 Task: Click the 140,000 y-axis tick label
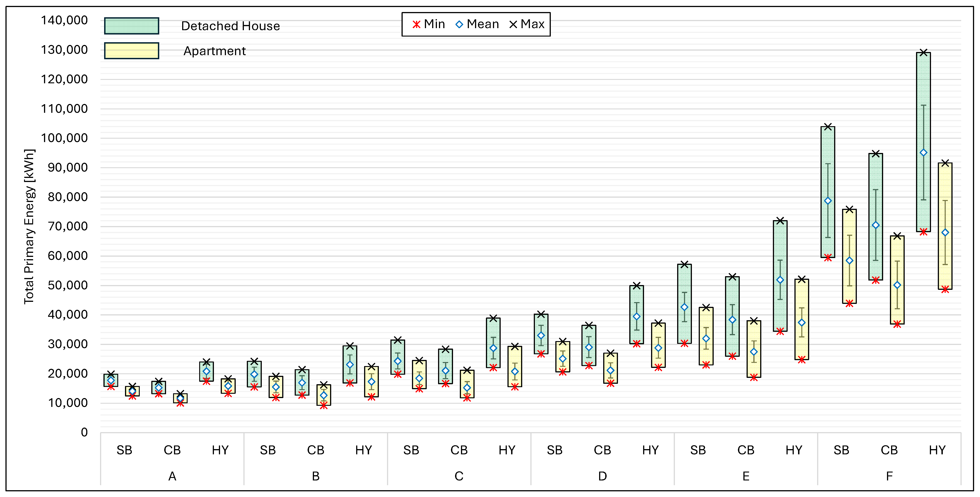click(x=64, y=20)
